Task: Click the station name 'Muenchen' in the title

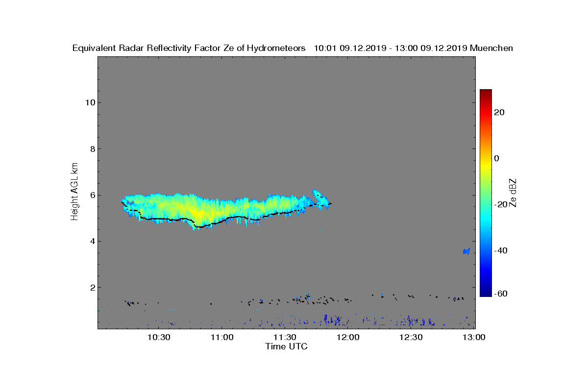Action: 491,48
